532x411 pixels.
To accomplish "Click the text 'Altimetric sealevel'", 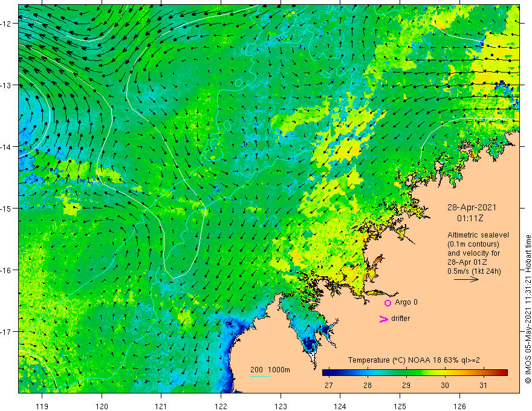I will click(478, 235).
